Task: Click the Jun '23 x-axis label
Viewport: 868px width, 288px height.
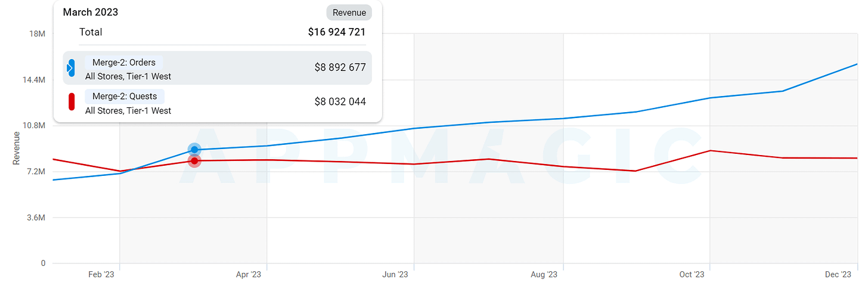Action: [x=395, y=275]
